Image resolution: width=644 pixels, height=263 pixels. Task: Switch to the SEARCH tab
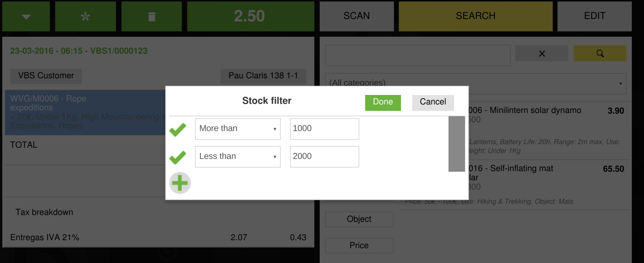pos(475,16)
